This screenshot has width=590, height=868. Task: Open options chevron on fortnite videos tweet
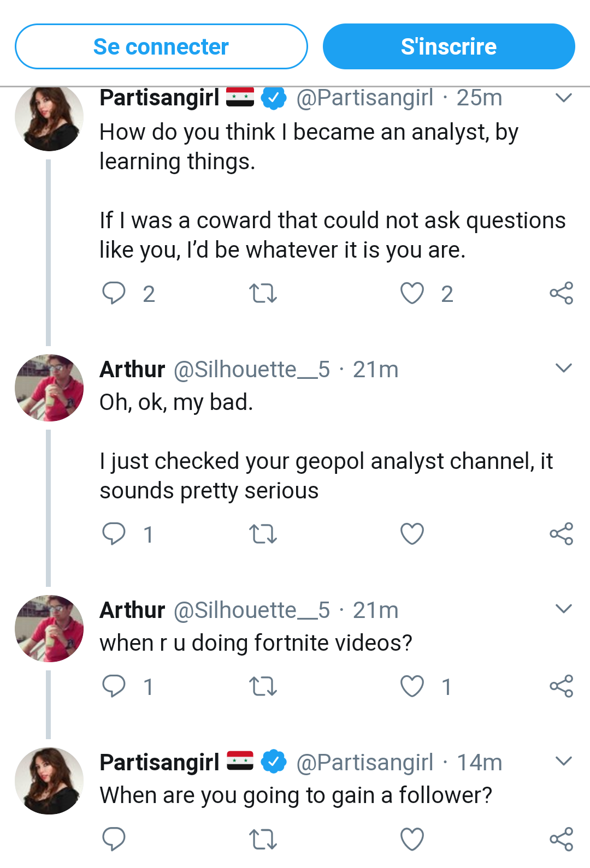pyautogui.click(x=563, y=609)
